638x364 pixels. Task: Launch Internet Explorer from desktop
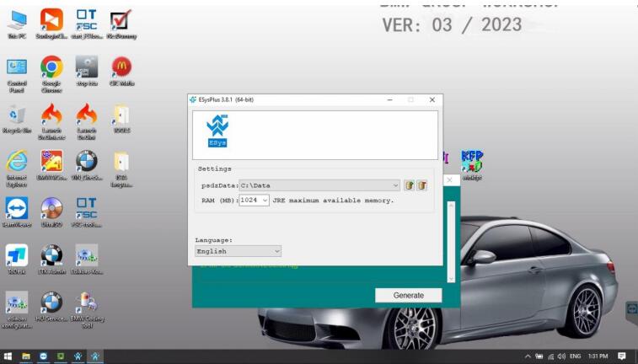tap(17, 169)
